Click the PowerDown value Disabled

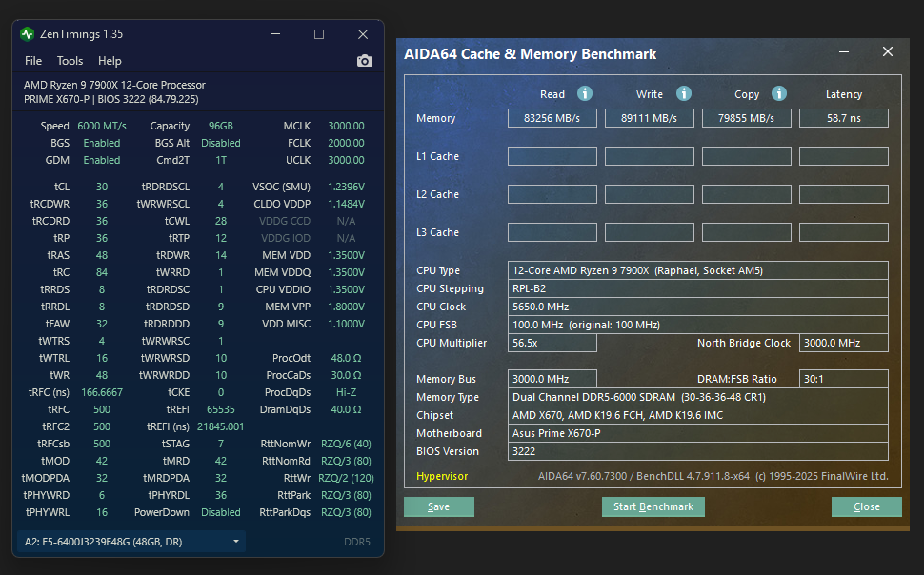click(220, 512)
